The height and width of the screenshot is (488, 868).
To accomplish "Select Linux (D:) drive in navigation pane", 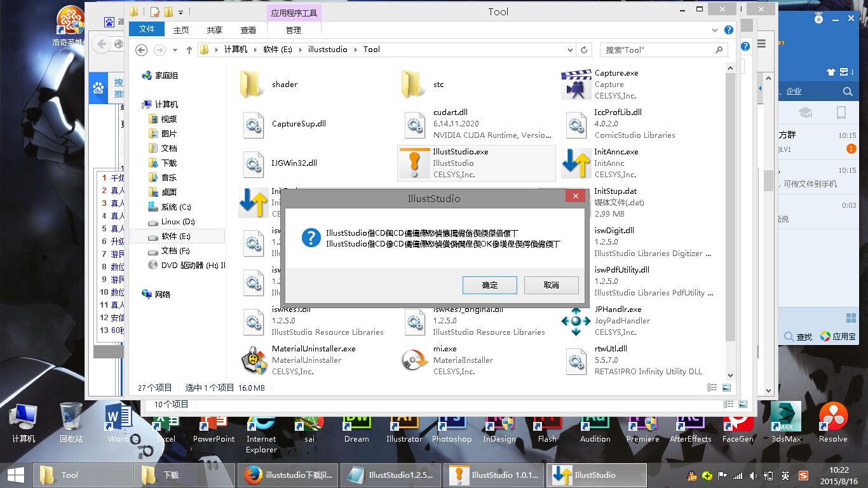I will click(177, 222).
